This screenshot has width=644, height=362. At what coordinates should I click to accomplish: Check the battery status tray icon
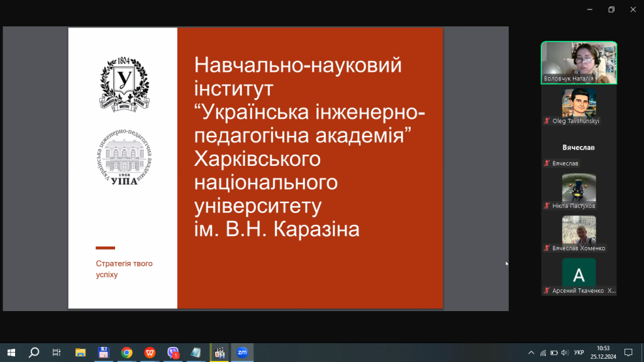coord(554,353)
